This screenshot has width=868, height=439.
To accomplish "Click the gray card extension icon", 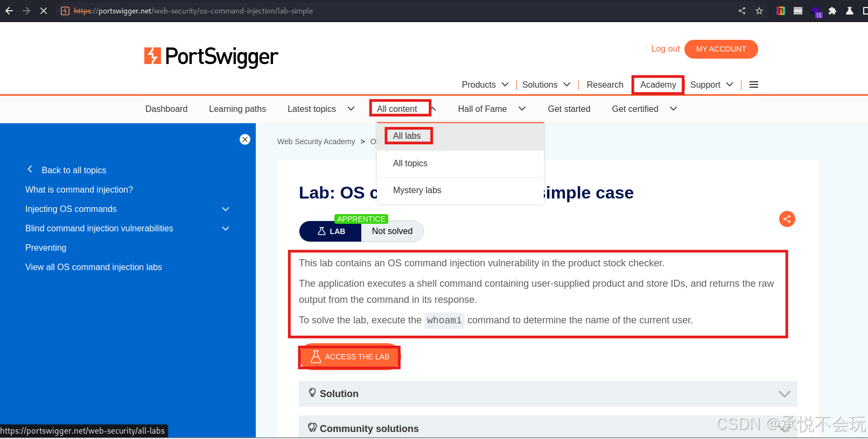I will pyautogui.click(x=798, y=11).
